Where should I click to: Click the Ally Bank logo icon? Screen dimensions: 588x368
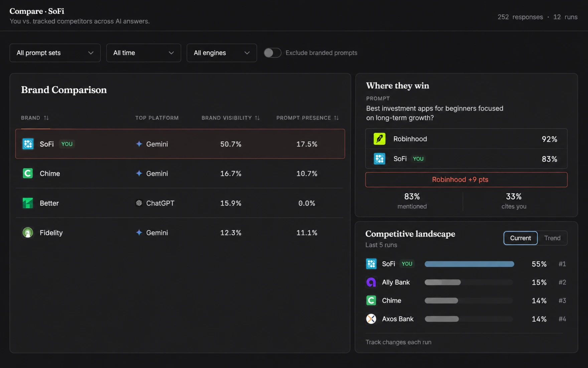pos(371,282)
